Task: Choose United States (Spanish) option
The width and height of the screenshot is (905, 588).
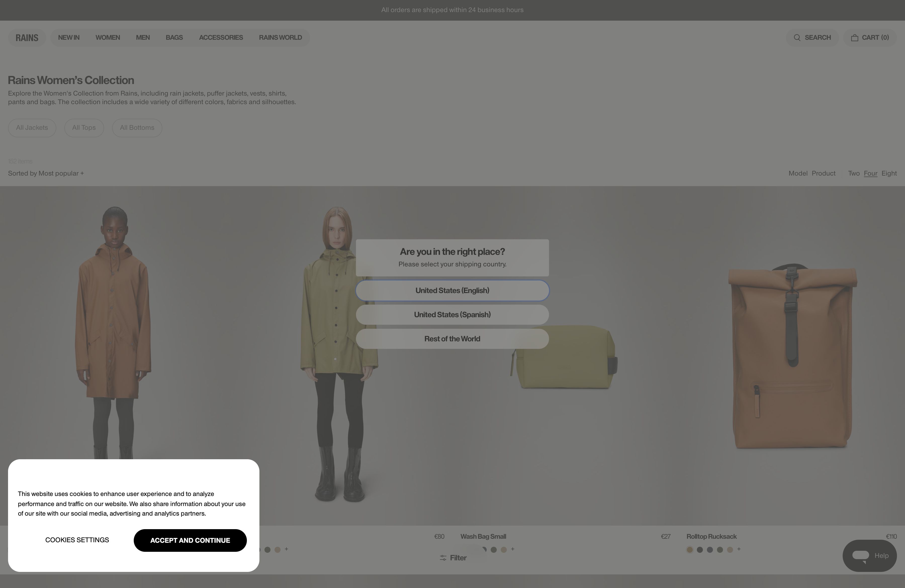Action: (x=452, y=315)
